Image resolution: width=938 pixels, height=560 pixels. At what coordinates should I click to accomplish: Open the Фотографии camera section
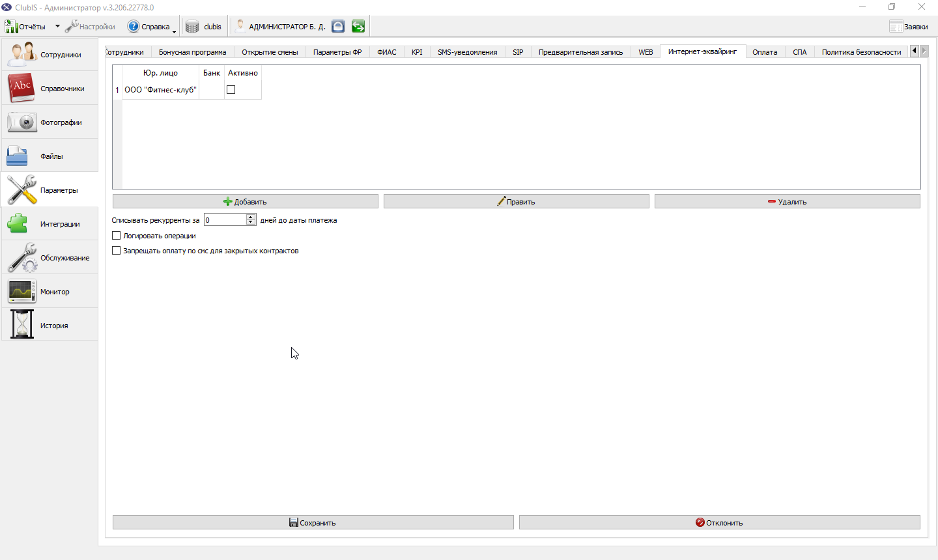[x=50, y=122]
